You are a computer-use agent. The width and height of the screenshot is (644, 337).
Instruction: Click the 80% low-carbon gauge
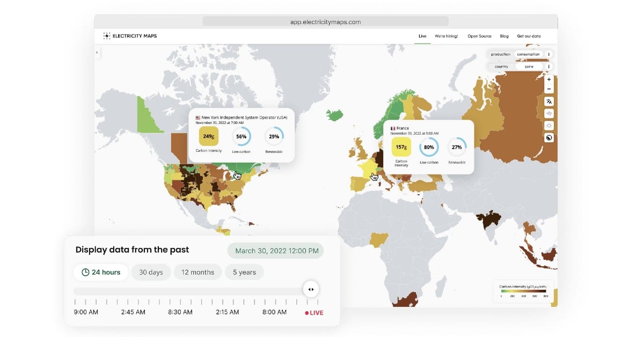coord(429,147)
